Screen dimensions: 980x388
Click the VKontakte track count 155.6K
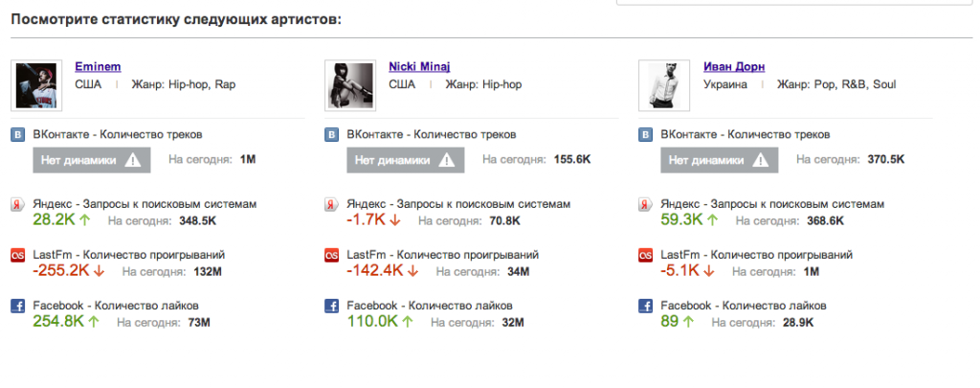tap(572, 160)
